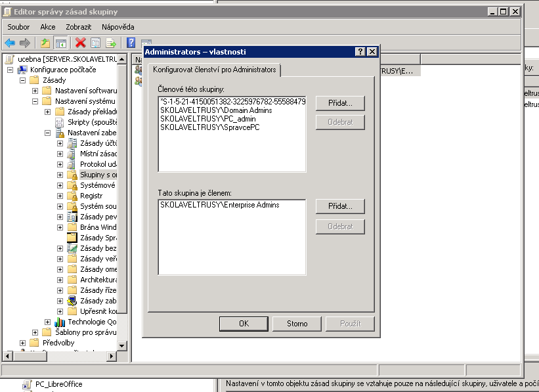Click the dialog's question mark help button

click(360, 51)
